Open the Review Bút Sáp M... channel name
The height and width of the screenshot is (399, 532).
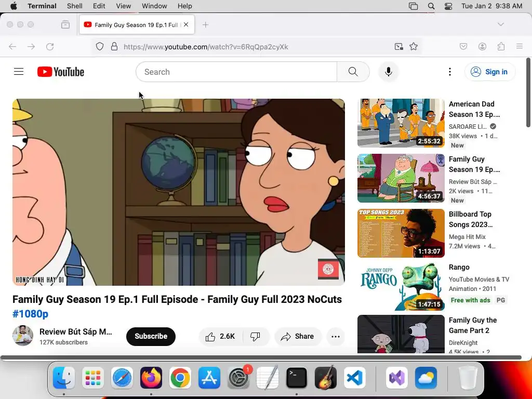[76, 331]
